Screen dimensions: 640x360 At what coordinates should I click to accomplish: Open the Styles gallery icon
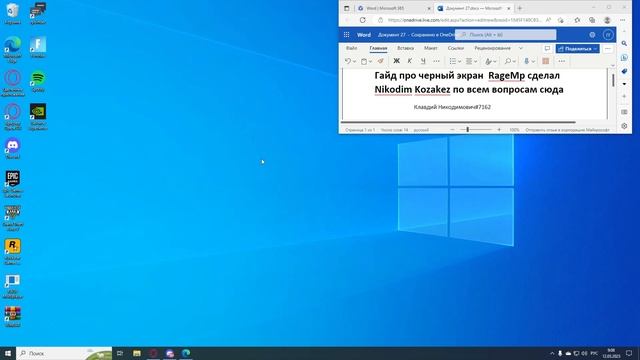pyautogui.click(x=488, y=61)
